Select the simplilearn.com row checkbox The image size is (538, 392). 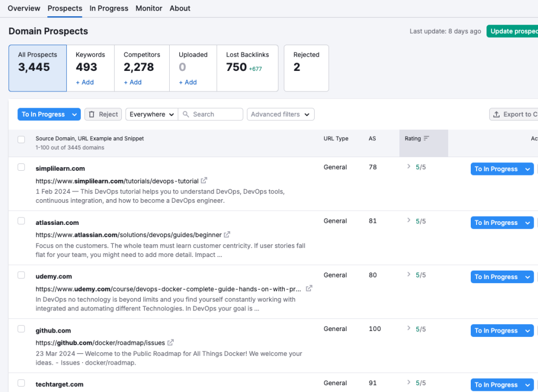pos(21,167)
